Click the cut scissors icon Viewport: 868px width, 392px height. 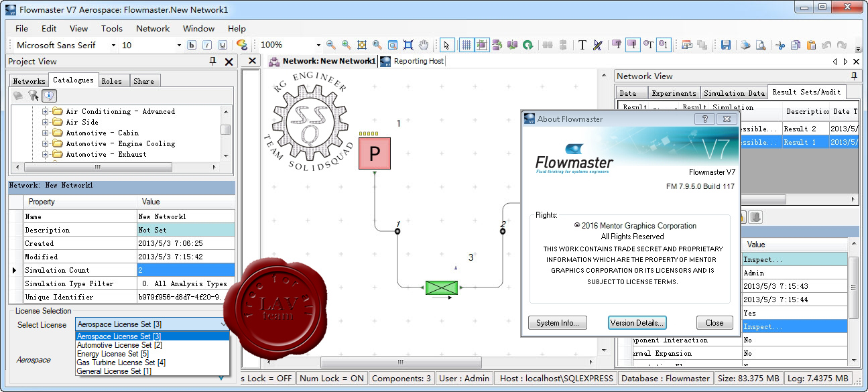tap(780, 45)
